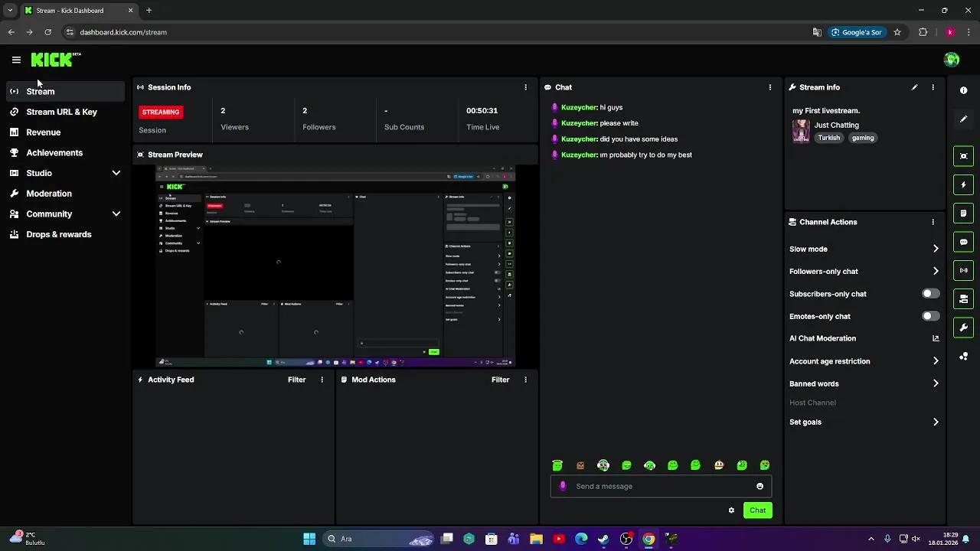Expand Account age restriction options
Image resolution: width=980 pixels, height=551 pixels.
[x=936, y=361]
